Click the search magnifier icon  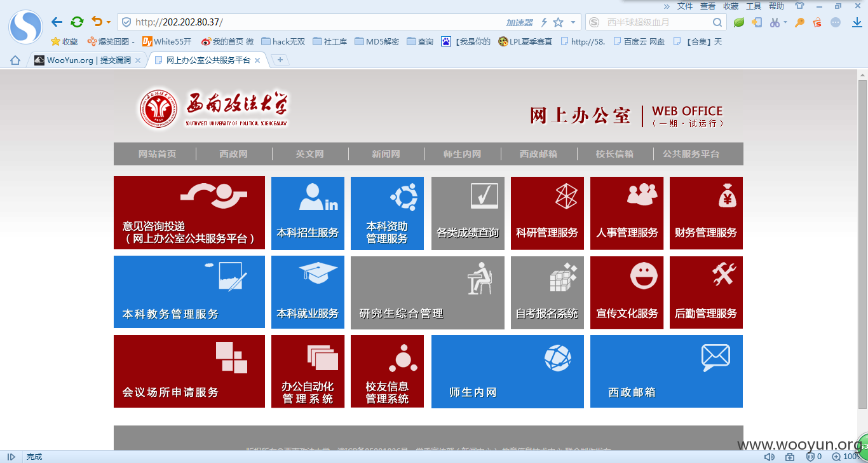click(x=717, y=22)
